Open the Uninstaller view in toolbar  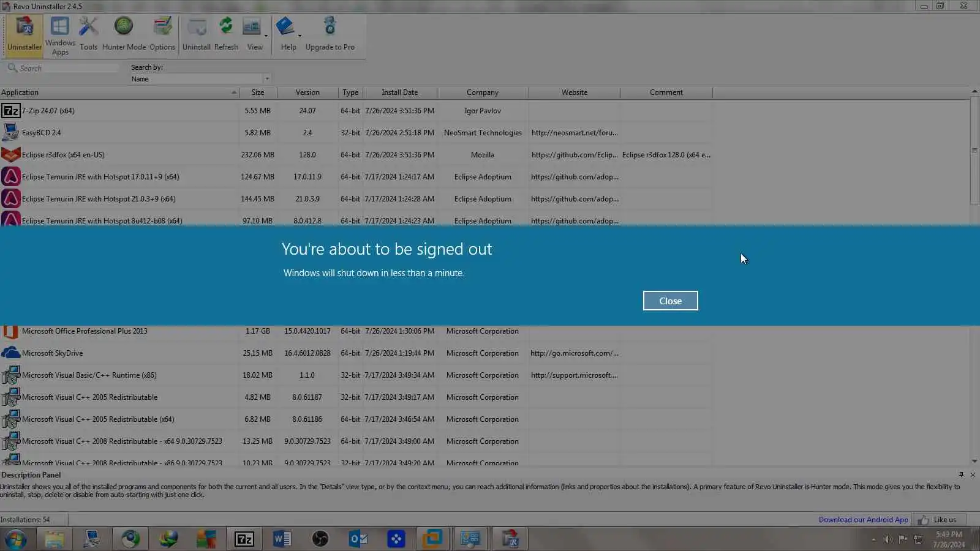pos(24,36)
